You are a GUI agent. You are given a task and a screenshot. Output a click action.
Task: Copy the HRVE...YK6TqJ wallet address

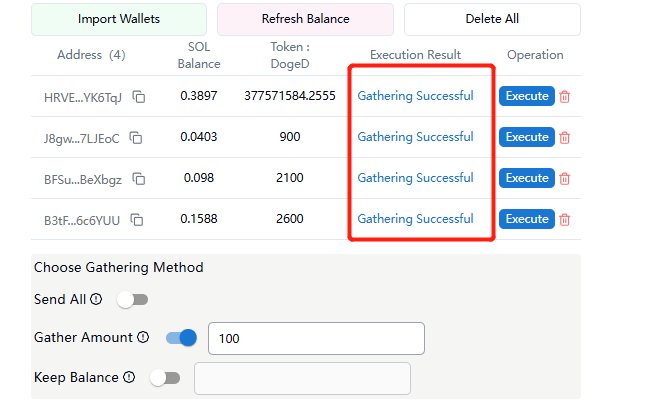139,97
